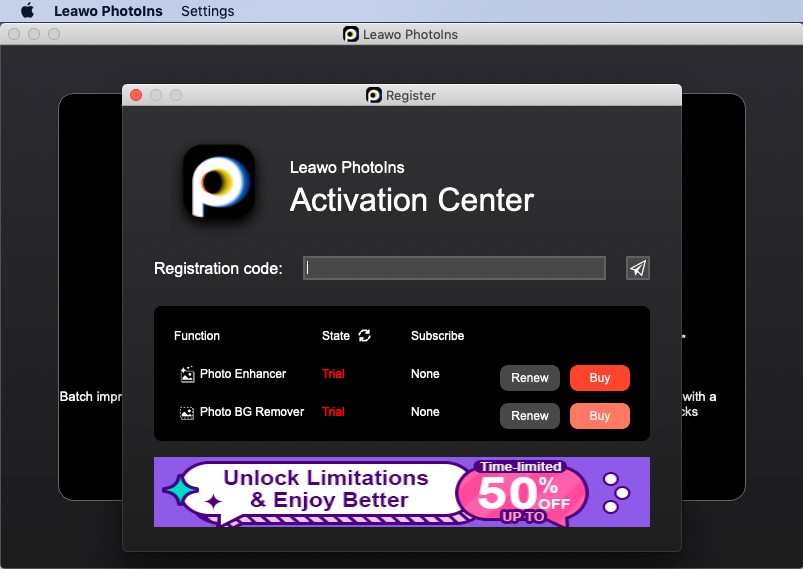
Task: Open the Leawo PhotoIns menu
Action: (108, 11)
